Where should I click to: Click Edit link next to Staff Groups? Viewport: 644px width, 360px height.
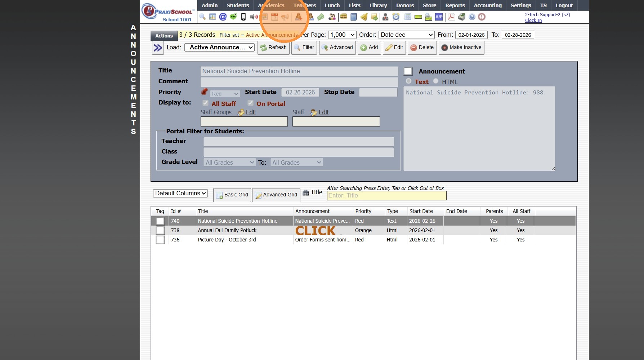pyautogui.click(x=251, y=112)
